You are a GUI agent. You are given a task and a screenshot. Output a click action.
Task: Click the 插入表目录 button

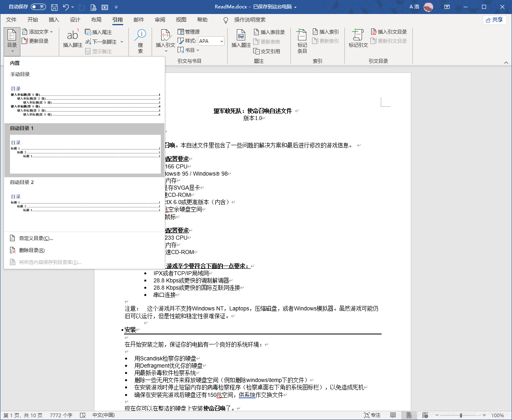269,32
